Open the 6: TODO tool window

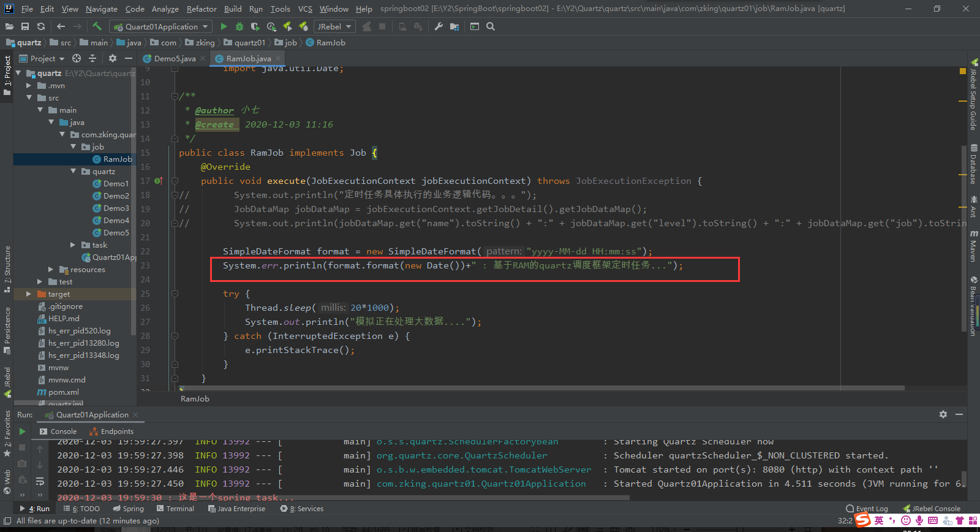point(81,509)
